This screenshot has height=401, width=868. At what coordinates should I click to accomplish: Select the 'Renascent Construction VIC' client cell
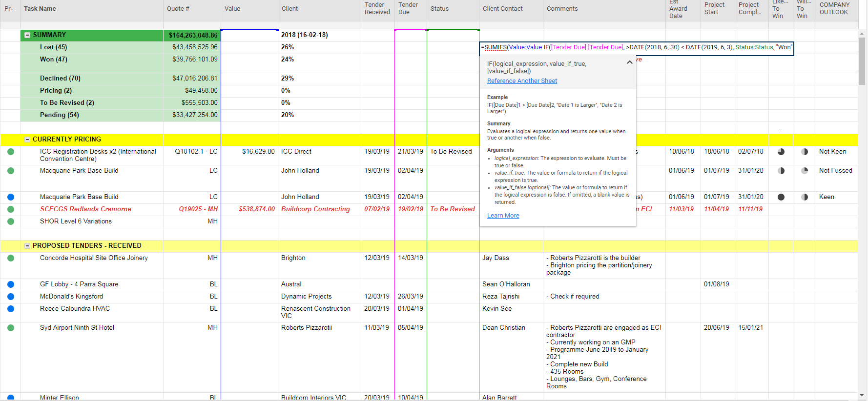pyautogui.click(x=319, y=312)
